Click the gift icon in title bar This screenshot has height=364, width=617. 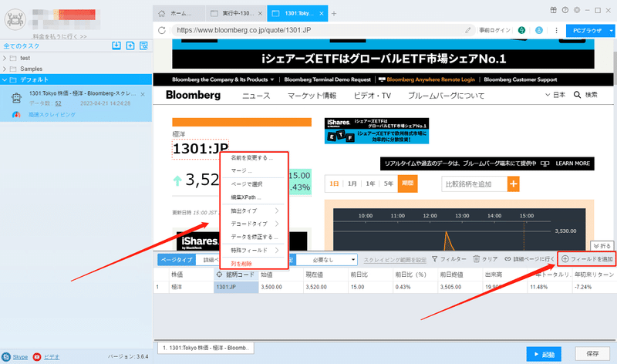point(553,10)
